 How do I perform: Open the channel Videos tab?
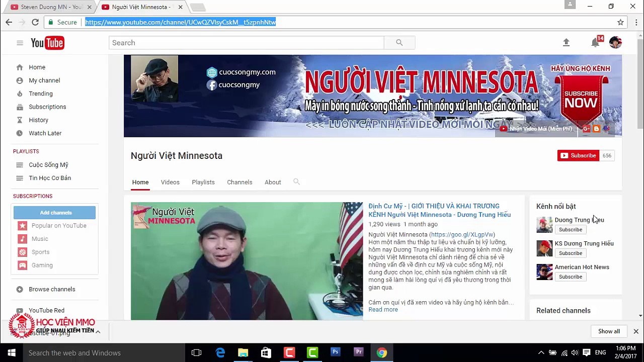coord(170,182)
